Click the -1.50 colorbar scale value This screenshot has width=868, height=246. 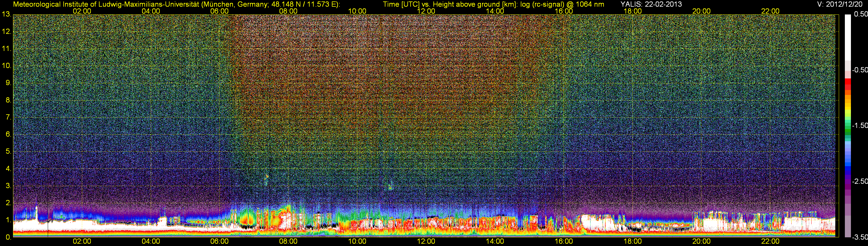pos(860,125)
